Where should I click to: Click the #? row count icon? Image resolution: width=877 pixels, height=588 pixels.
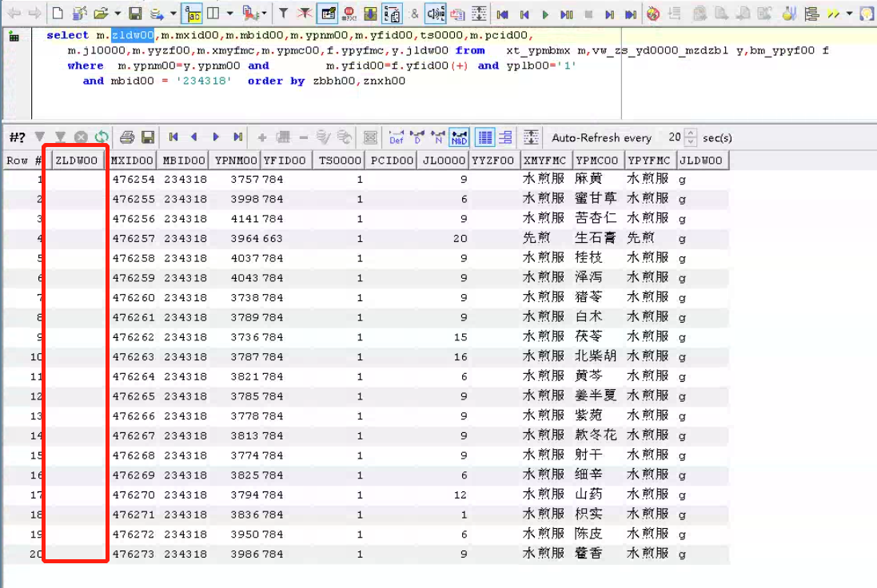click(x=18, y=137)
